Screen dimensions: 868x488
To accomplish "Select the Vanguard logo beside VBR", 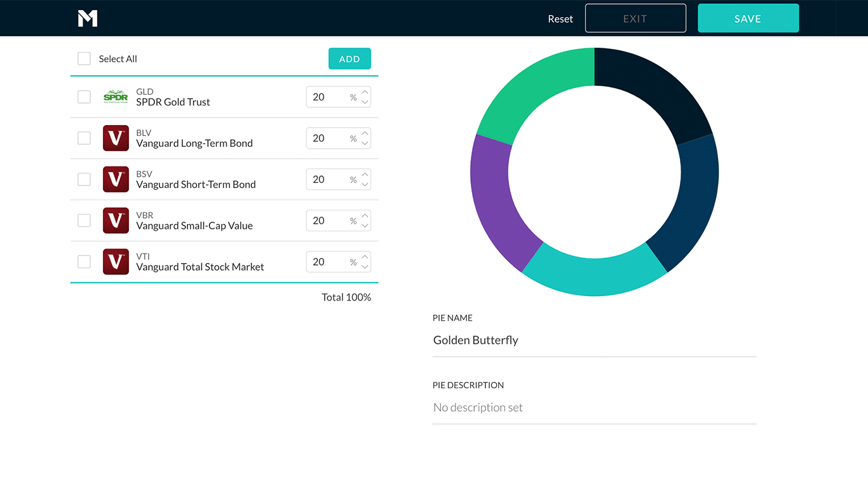I will pyautogui.click(x=116, y=220).
